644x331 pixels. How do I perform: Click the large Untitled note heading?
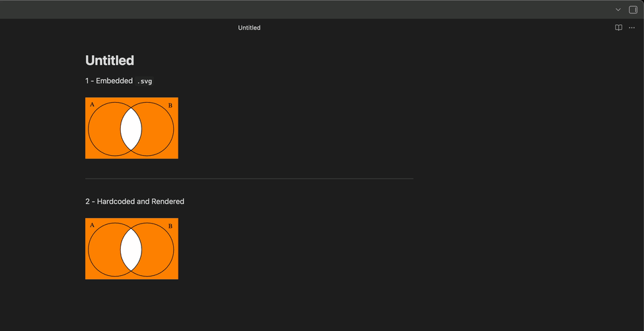[109, 60]
